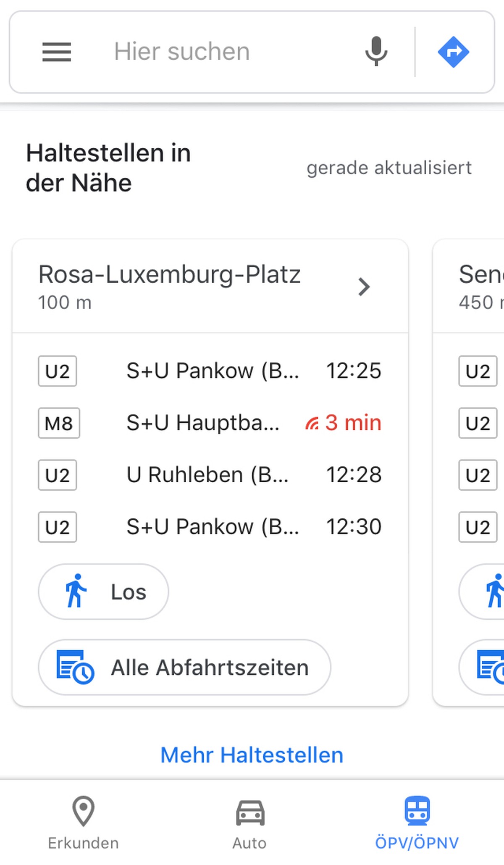
Task: Tap the walking figure icon in Los
Action: [76, 591]
